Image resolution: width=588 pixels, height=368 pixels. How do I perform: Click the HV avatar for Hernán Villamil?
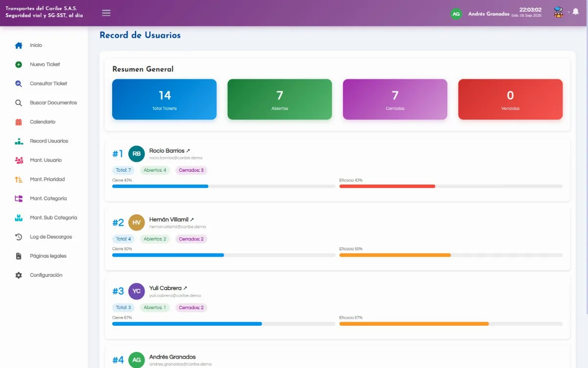click(137, 222)
